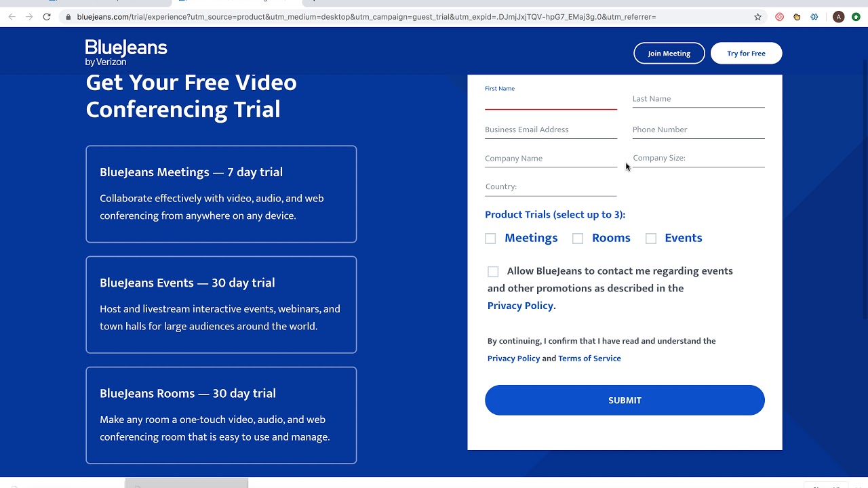
Task: Check the Rooms product trial checkbox
Action: [x=578, y=239]
